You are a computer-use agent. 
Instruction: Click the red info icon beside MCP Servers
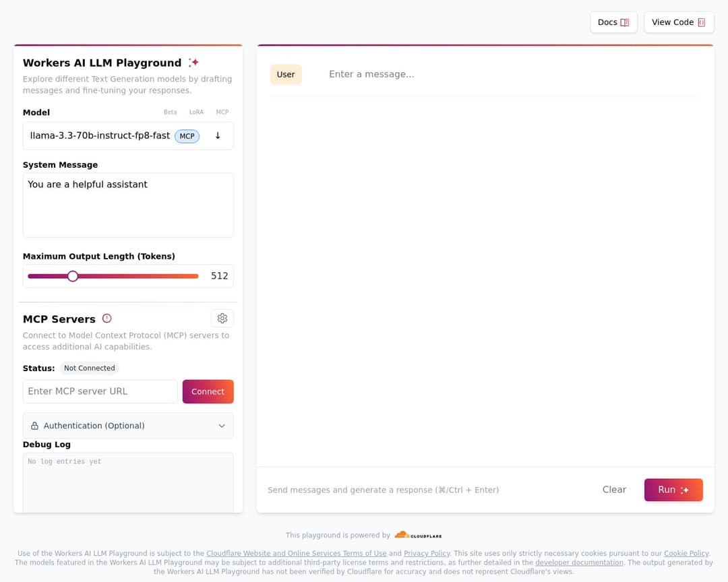point(107,318)
